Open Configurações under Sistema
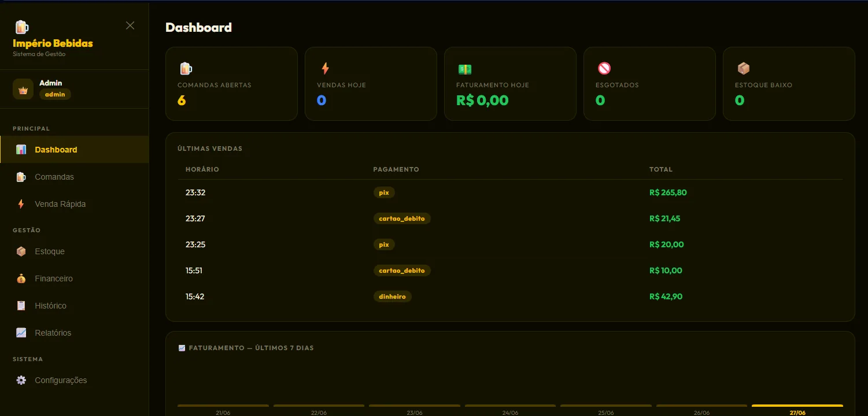 pyautogui.click(x=75, y=380)
